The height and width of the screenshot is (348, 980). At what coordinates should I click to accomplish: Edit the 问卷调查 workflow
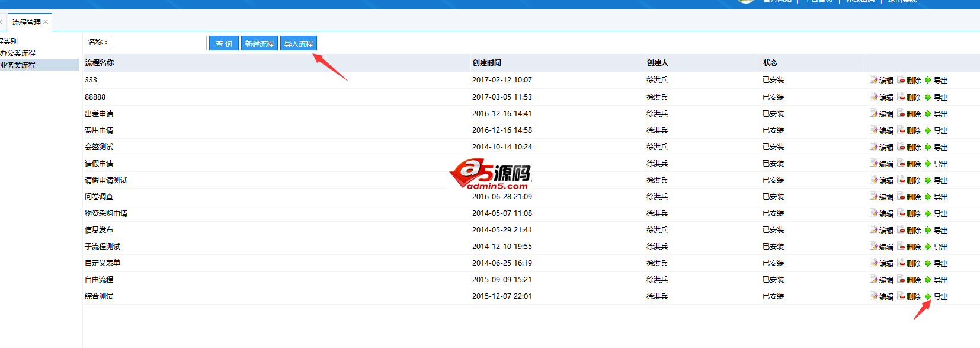(x=882, y=197)
